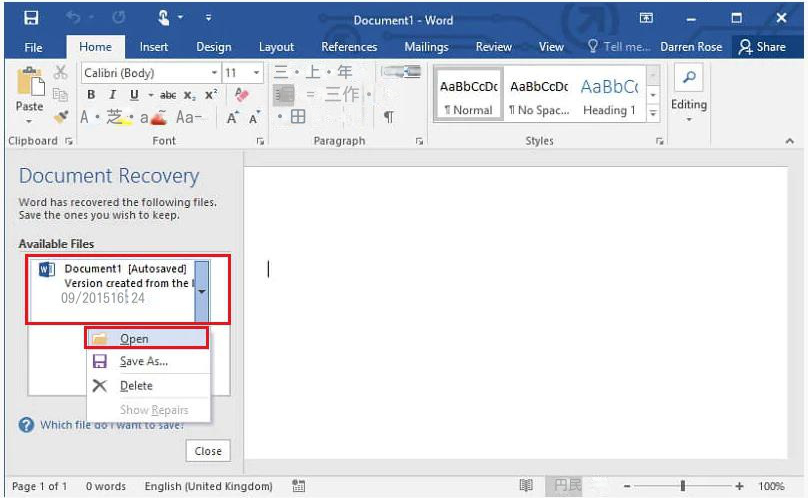
Task: Click the Paste clipboard icon
Action: coord(30,81)
